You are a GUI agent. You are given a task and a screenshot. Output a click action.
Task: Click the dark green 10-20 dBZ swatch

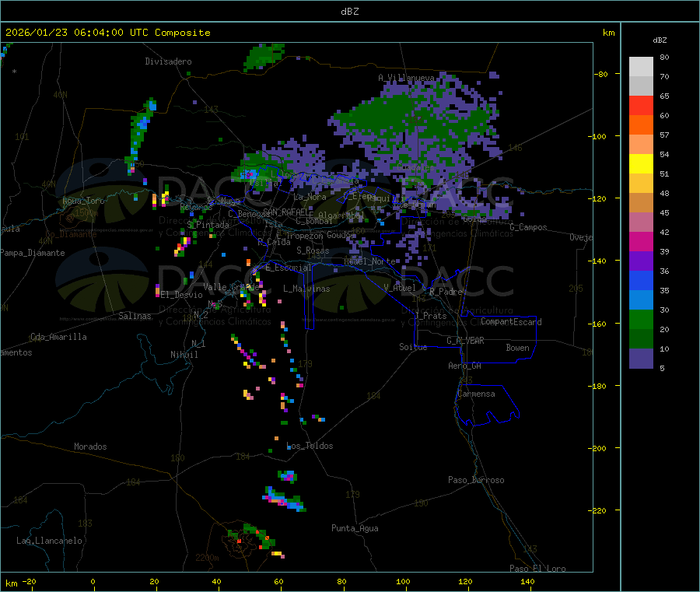tap(641, 339)
